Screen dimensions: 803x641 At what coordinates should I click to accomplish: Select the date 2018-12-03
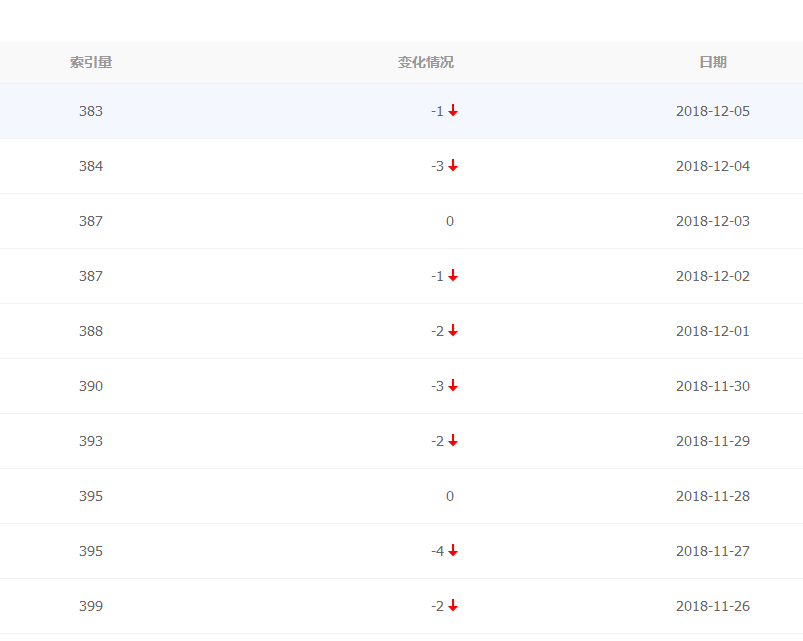tap(713, 221)
